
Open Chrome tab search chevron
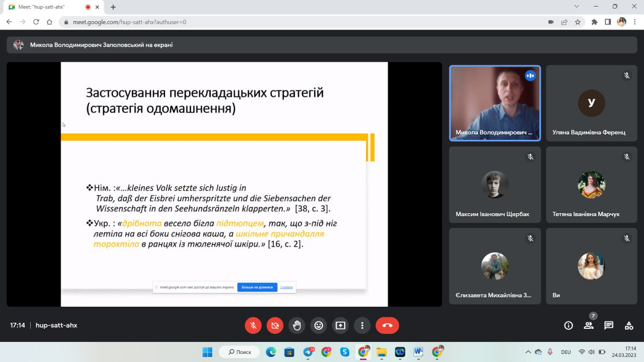577,7
